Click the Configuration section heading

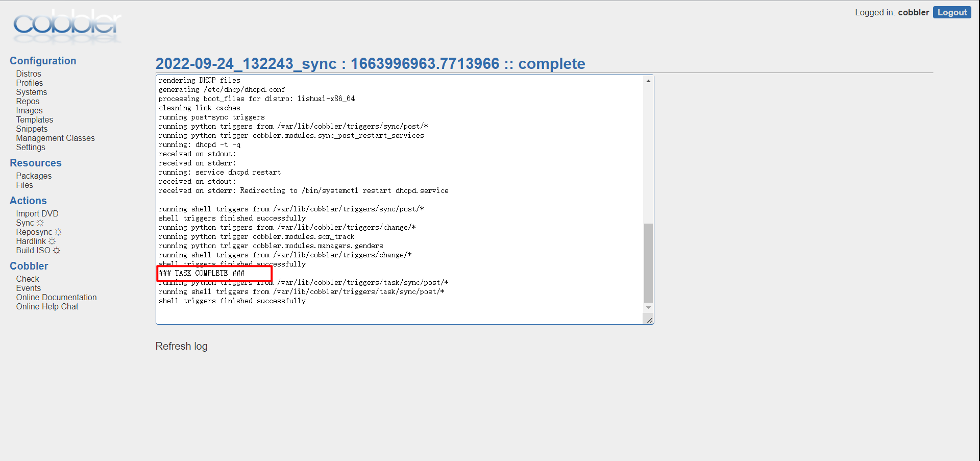point(43,61)
